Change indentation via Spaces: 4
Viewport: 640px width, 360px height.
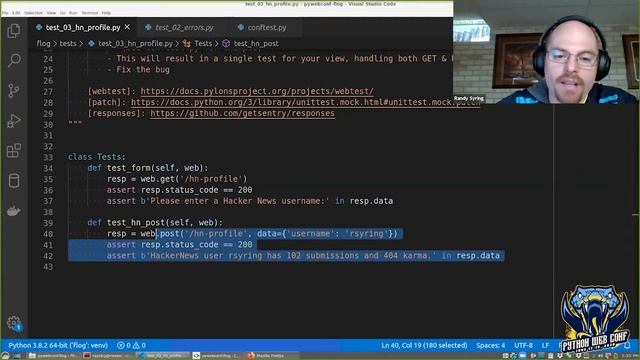[490, 345]
